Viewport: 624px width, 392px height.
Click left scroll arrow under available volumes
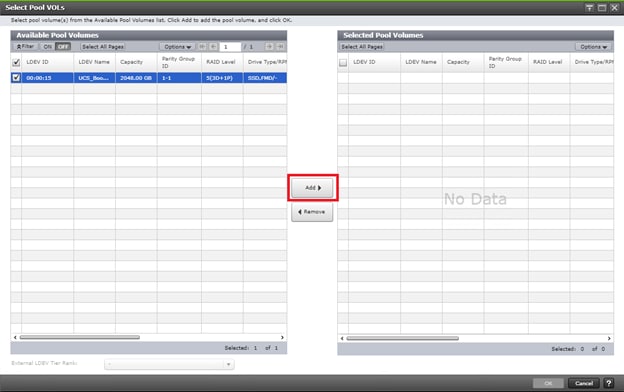pos(15,337)
